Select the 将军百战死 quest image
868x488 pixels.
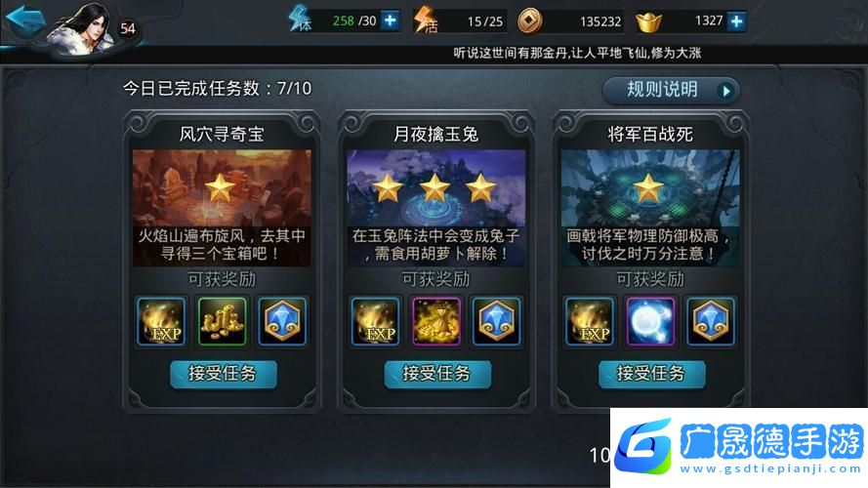pyautogui.click(x=650, y=208)
